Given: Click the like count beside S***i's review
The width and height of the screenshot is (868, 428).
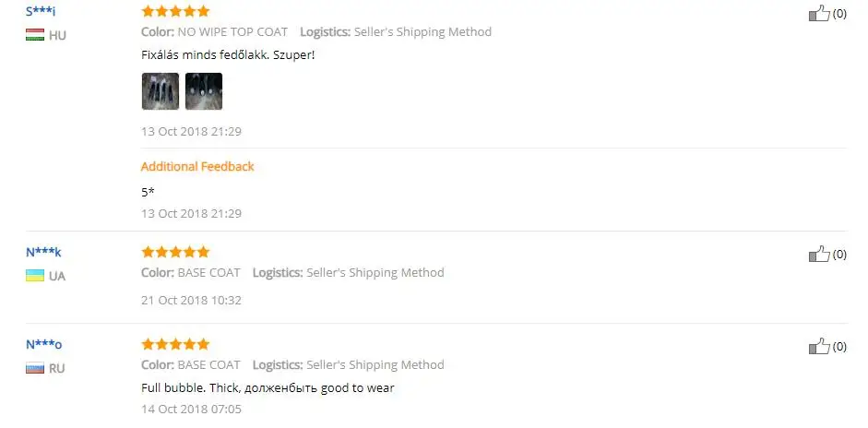Looking at the screenshot, I should pos(839,13).
